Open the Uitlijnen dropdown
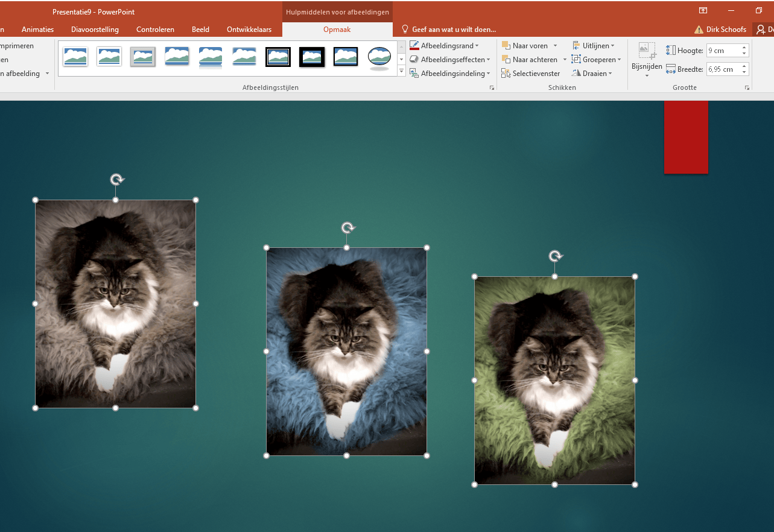 pyautogui.click(x=593, y=46)
